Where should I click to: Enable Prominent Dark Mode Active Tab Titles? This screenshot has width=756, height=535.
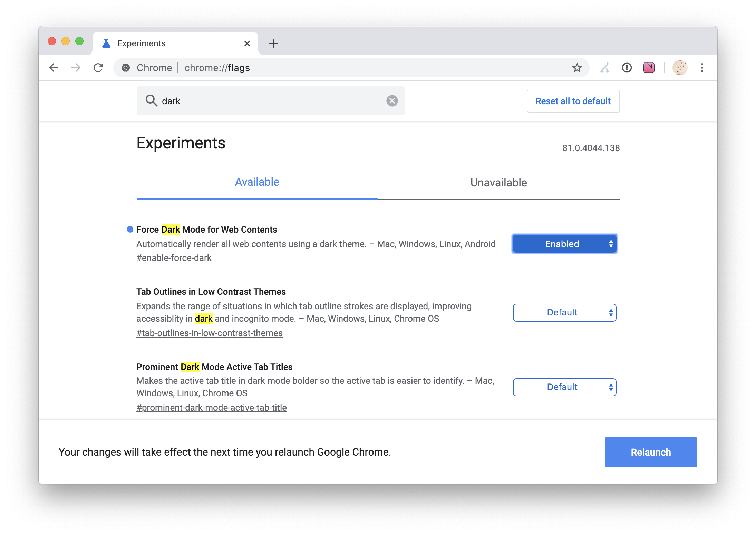tap(564, 387)
